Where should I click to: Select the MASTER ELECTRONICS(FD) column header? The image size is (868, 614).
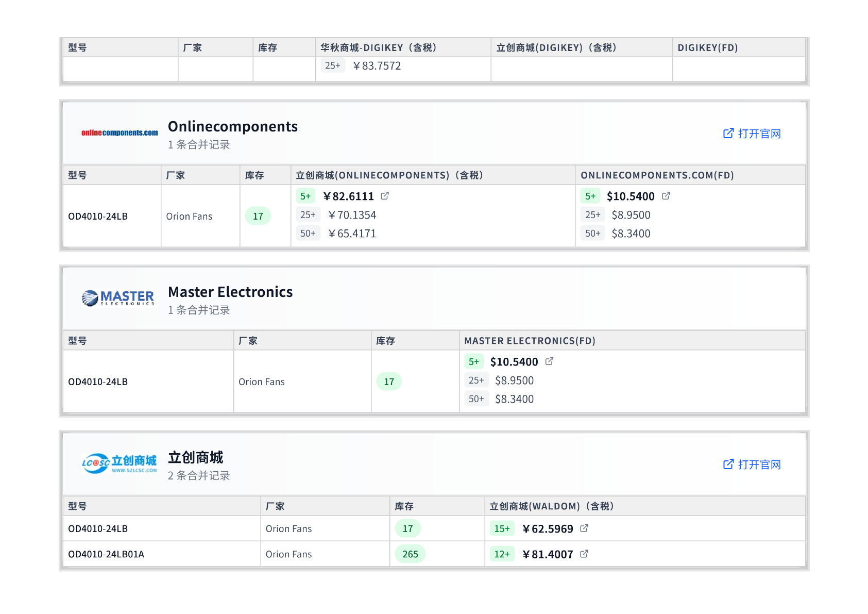point(530,340)
